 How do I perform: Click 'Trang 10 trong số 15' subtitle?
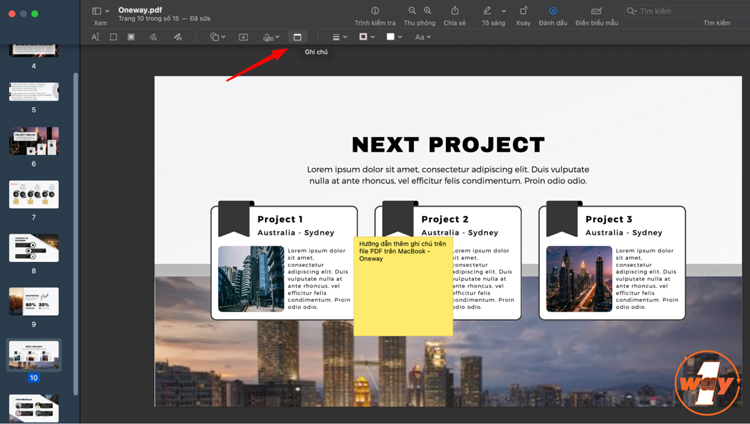[x=149, y=19]
